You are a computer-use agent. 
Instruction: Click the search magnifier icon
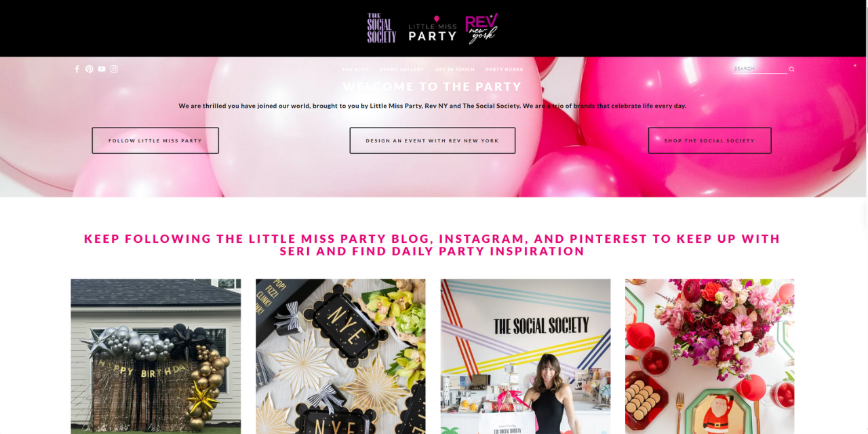pos(791,69)
